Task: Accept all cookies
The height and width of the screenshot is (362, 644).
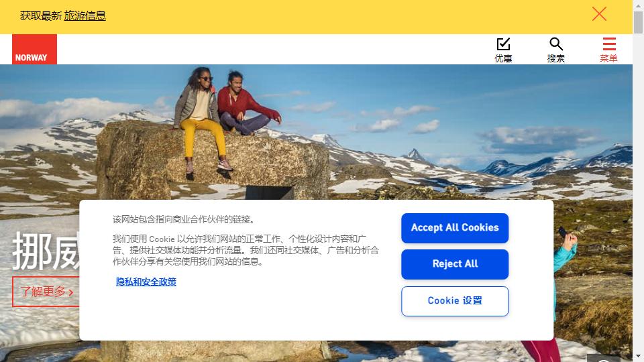Action: tap(455, 228)
